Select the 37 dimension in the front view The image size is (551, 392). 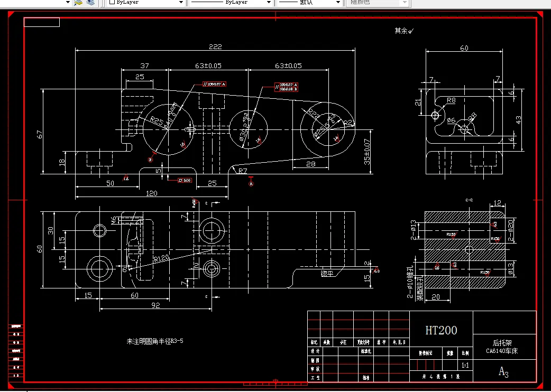pyautogui.click(x=144, y=66)
